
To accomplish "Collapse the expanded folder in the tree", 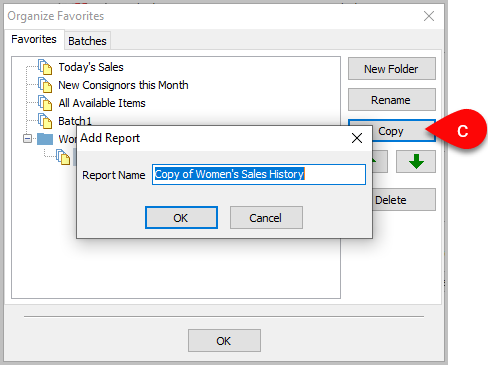I will [x=27, y=139].
